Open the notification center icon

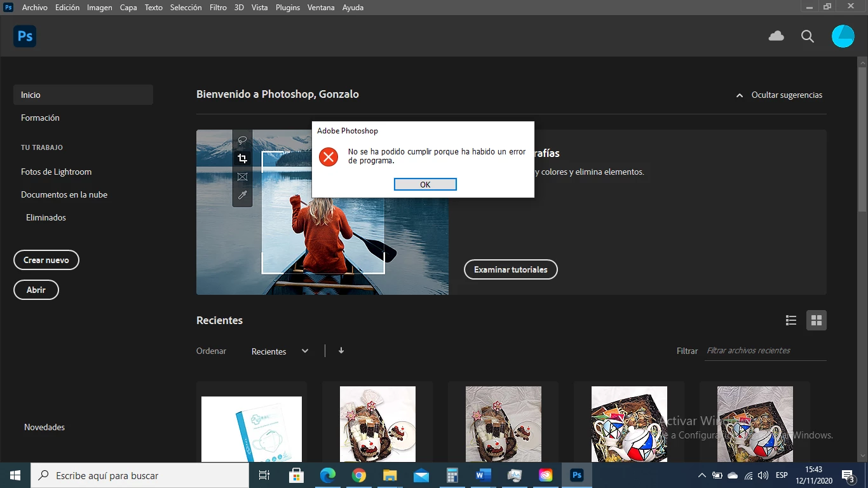848,475
